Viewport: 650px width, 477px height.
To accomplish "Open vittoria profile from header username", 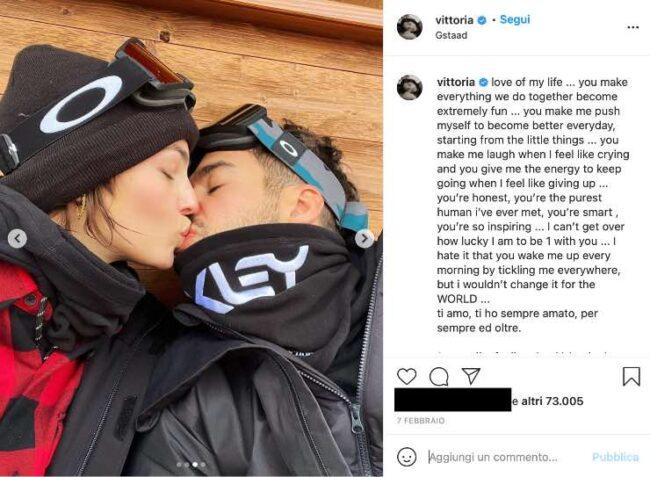I will (454, 19).
